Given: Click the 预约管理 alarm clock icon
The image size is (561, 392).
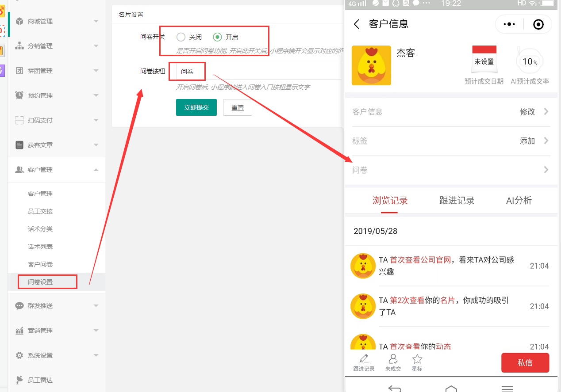Looking at the screenshot, I should point(19,95).
